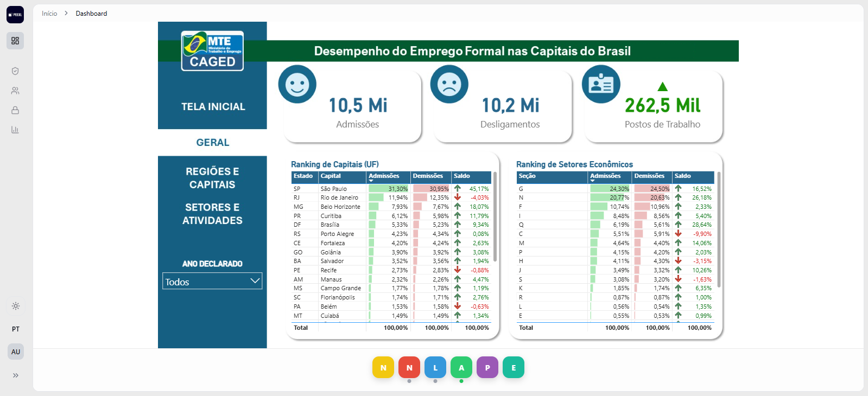Screen dimensions: 868x396
Task: Click the red down arrow beside -1,63%
Action: tap(678, 279)
